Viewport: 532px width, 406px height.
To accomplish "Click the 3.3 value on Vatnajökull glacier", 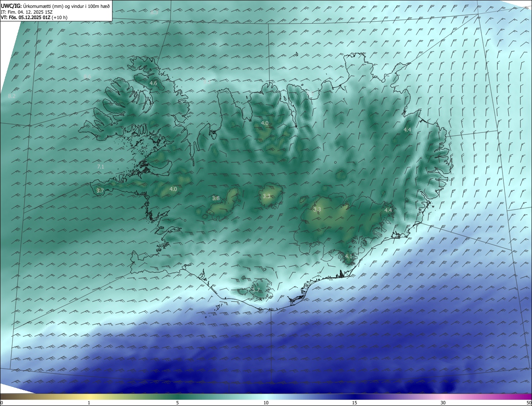I will pyautogui.click(x=317, y=209).
